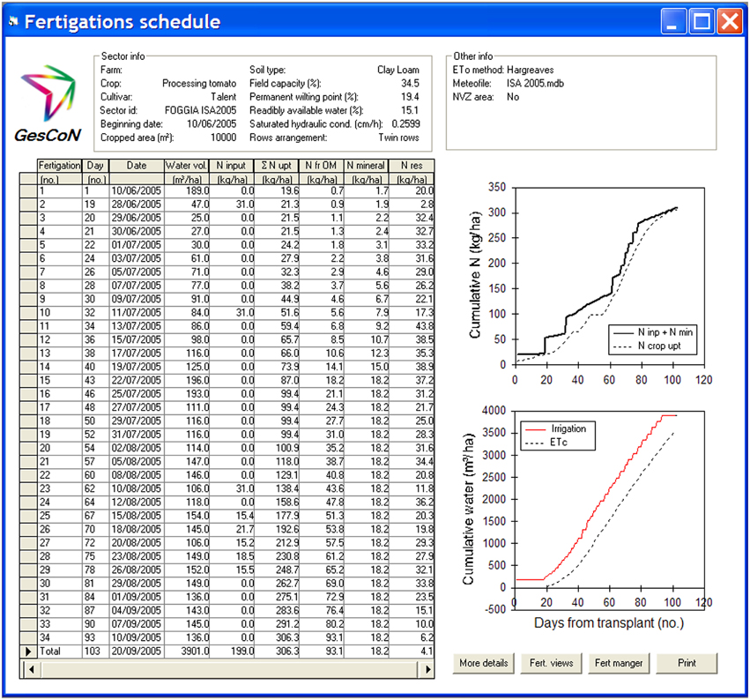Click the date cell 10/08/2005
This screenshot has height=700, width=750.
[137, 488]
